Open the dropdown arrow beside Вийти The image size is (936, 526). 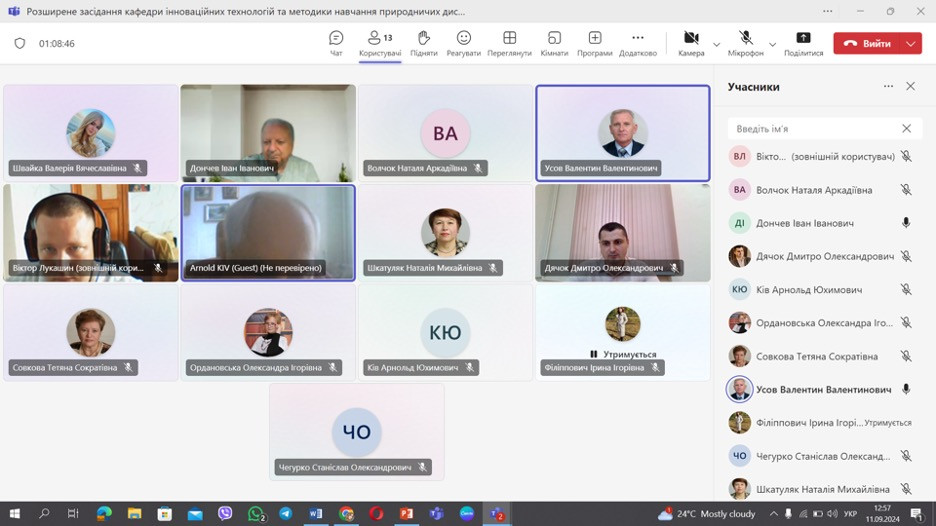point(911,44)
